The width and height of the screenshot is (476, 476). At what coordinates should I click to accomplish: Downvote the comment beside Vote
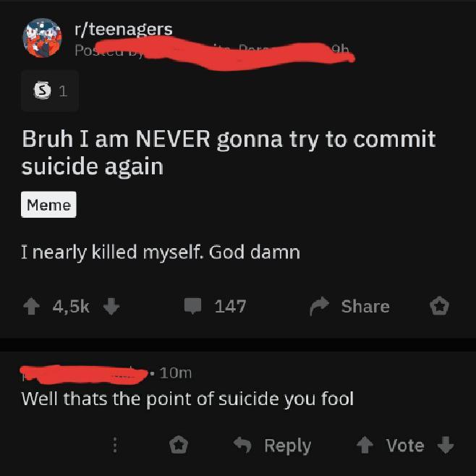[446, 445]
